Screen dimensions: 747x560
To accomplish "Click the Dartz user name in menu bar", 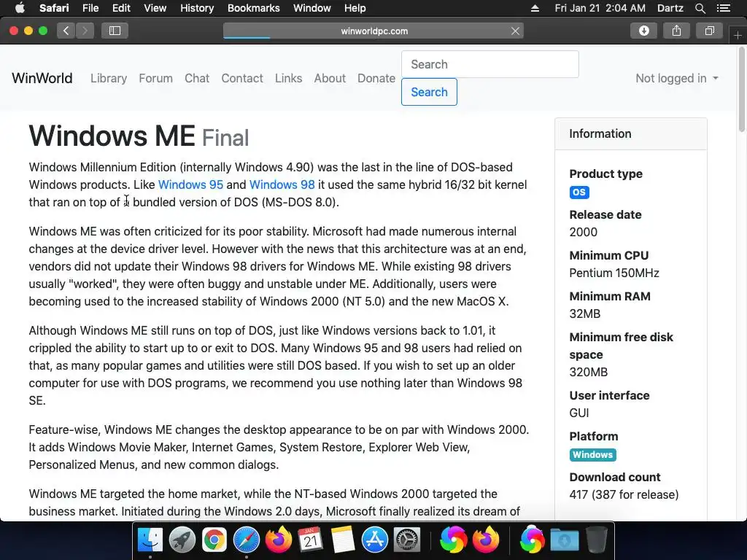I will coord(670,8).
